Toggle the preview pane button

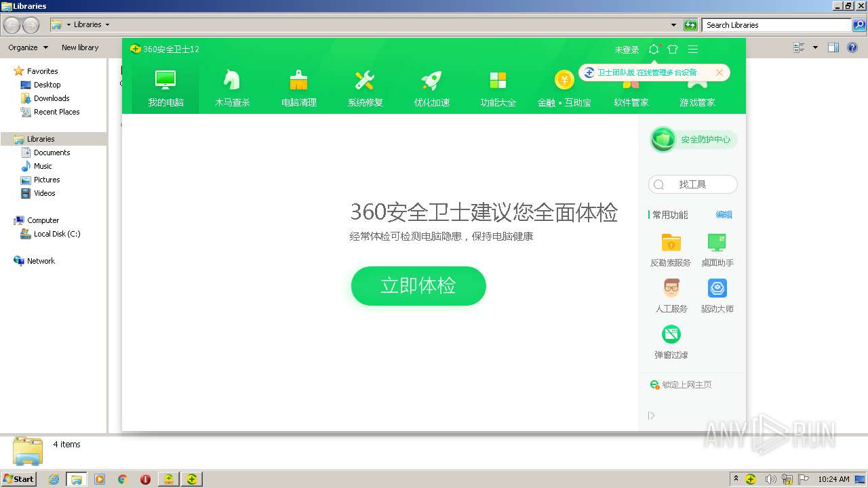tap(833, 47)
